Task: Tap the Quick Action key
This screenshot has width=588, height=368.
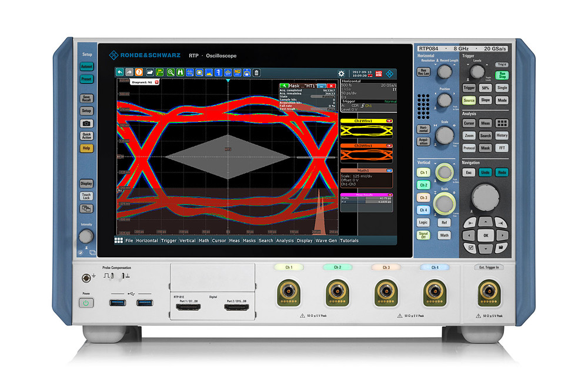Action: click(86, 135)
